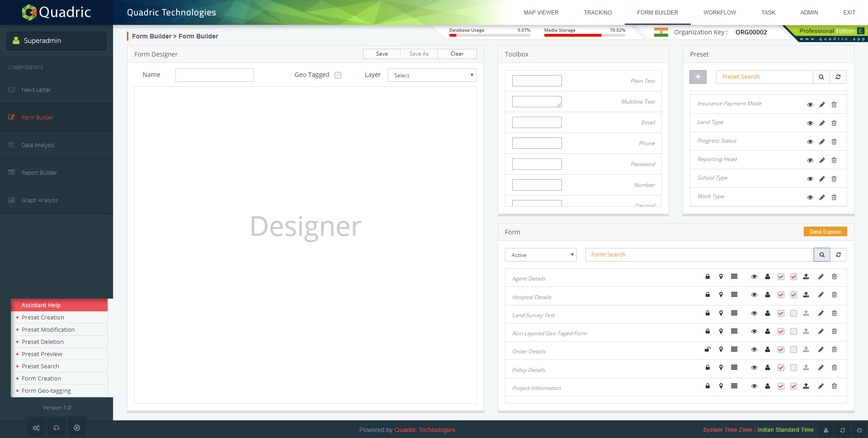Open Graph Analysis in sidebar

tap(57, 200)
